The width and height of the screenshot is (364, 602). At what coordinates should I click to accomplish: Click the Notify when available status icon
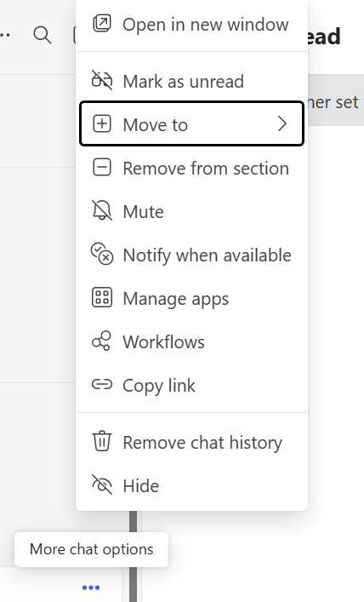(102, 254)
